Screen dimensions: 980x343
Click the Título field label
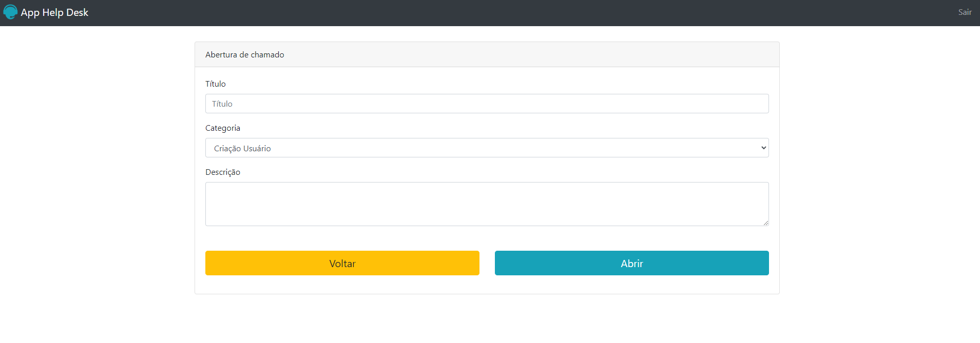tap(215, 84)
